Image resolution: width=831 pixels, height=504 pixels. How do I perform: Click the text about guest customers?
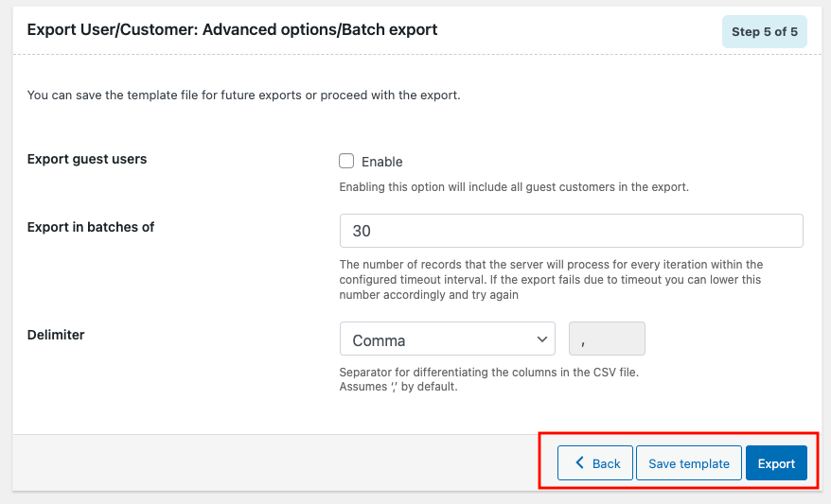point(514,187)
